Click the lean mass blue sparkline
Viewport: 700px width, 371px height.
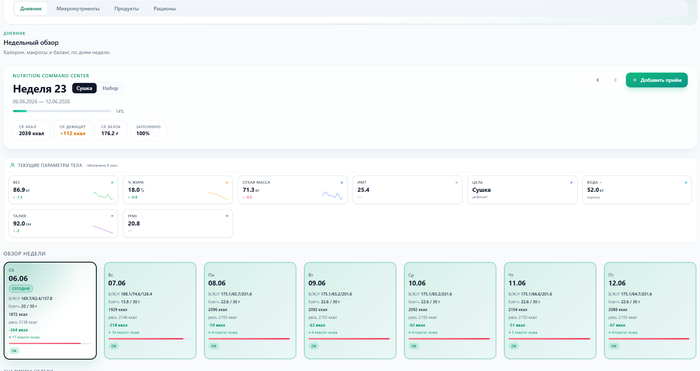tap(332, 195)
